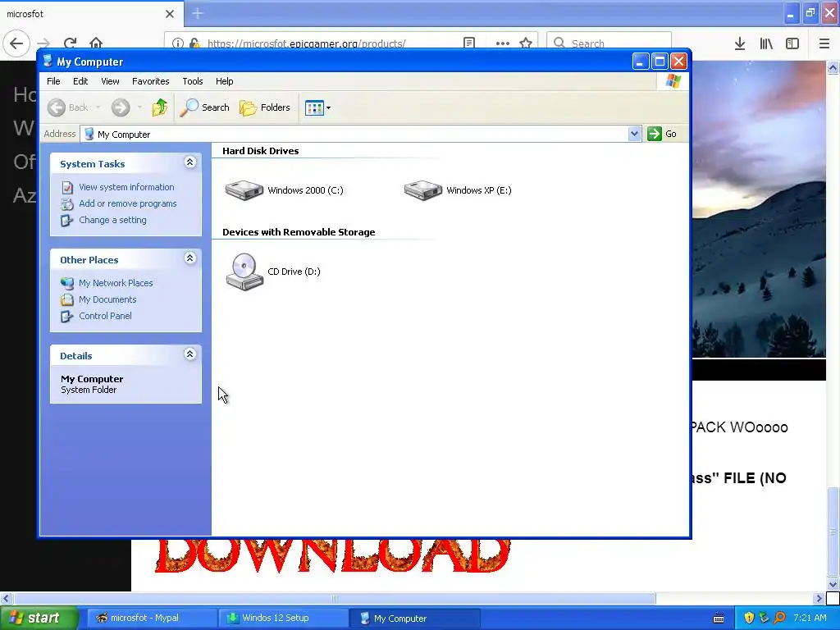This screenshot has width=840, height=630.
Task: Open the Favorites menu
Action: click(x=151, y=81)
